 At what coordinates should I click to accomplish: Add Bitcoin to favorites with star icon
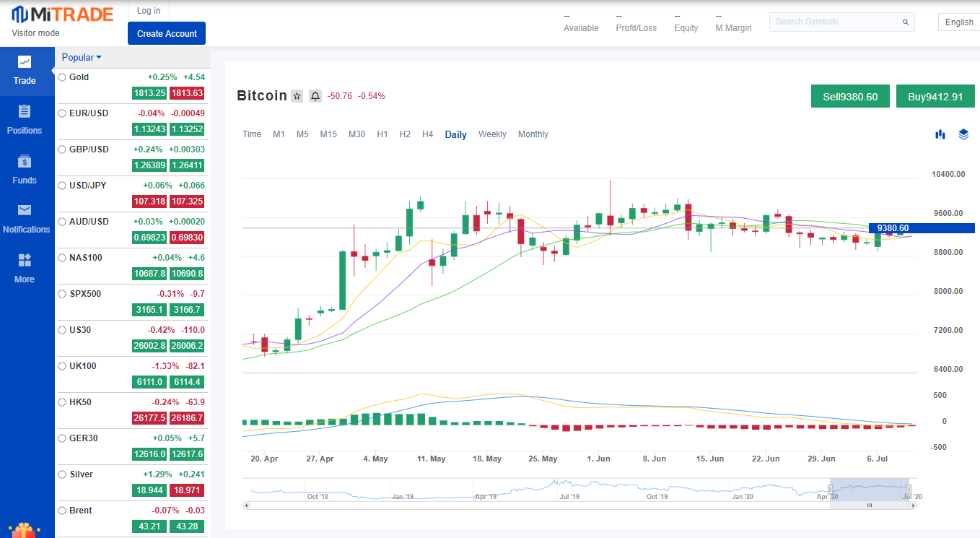[x=297, y=96]
